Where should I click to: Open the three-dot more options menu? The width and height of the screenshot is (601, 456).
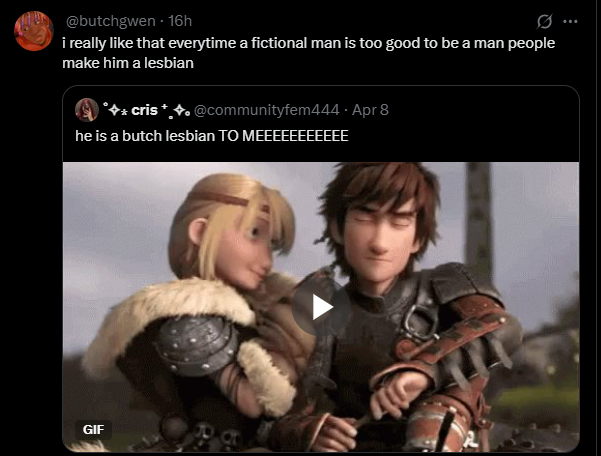(570, 21)
